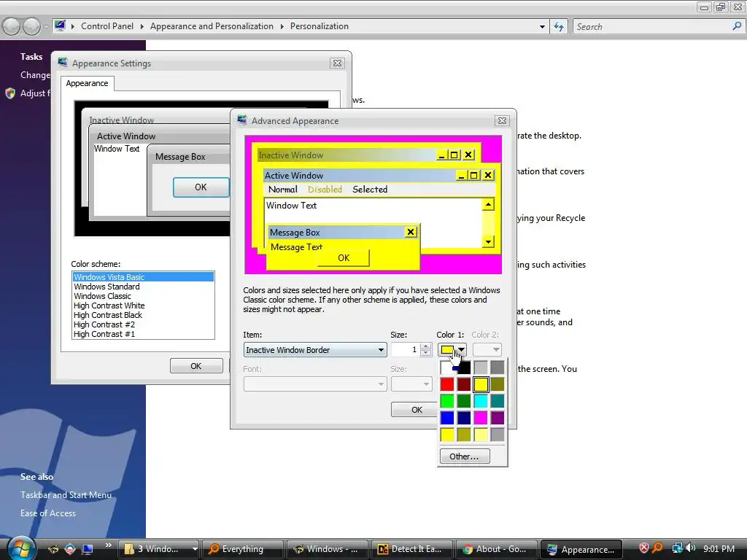
Task: Select High Contrast #1 color scheme
Action: (x=143, y=334)
